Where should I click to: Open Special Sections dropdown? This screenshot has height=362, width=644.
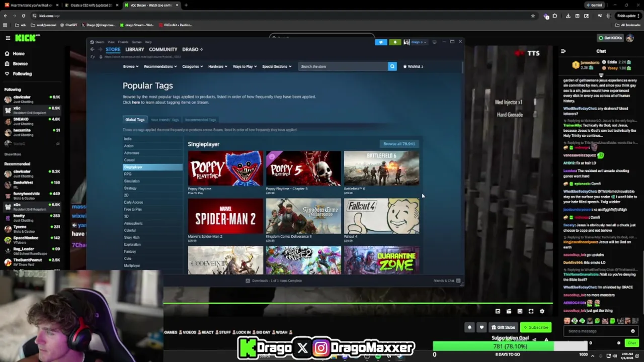pyautogui.click(x=276, y=66)
